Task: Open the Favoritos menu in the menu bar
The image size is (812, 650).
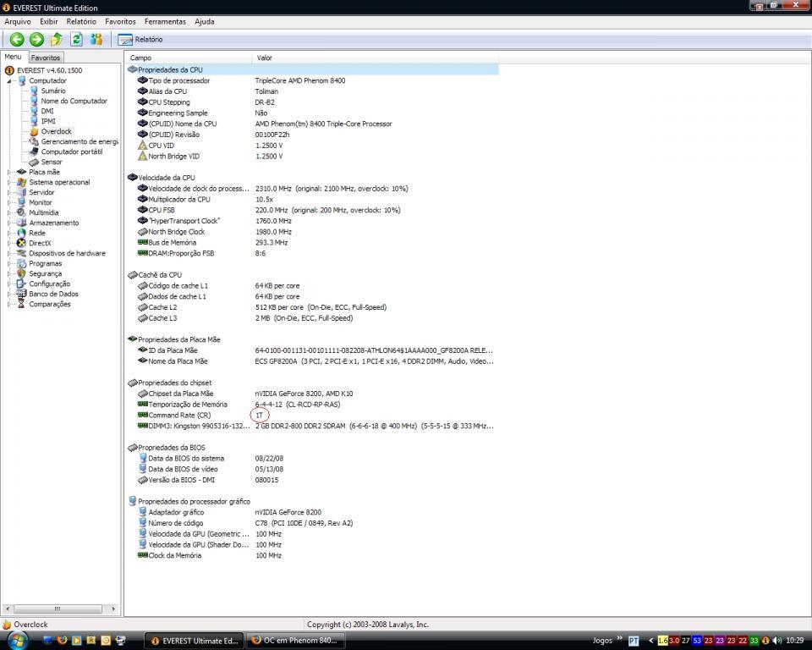Action: pos(120,22)
